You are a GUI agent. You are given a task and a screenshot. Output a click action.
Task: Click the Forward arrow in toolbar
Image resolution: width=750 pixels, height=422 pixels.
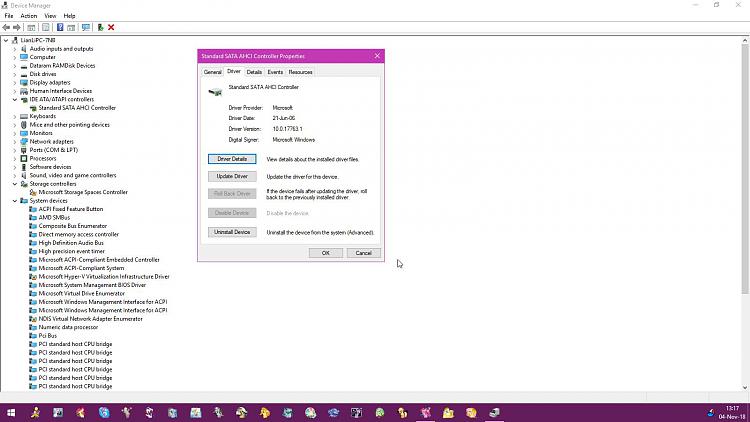tap(17, 28)
